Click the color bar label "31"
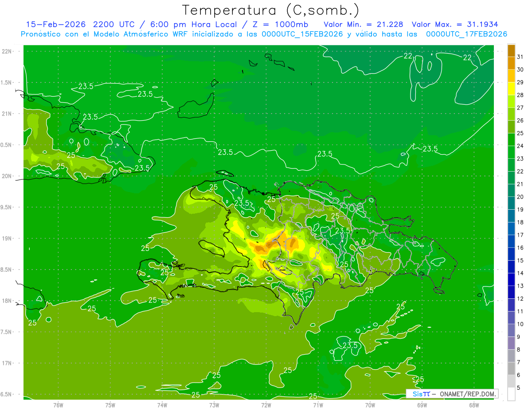 click(x=520, y=57)
